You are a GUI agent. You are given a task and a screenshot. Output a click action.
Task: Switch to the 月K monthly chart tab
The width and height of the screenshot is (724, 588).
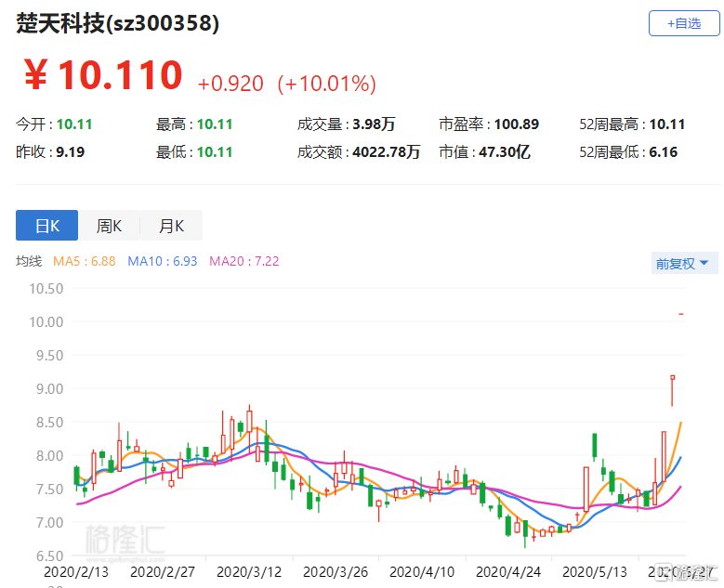coord(171,226)
